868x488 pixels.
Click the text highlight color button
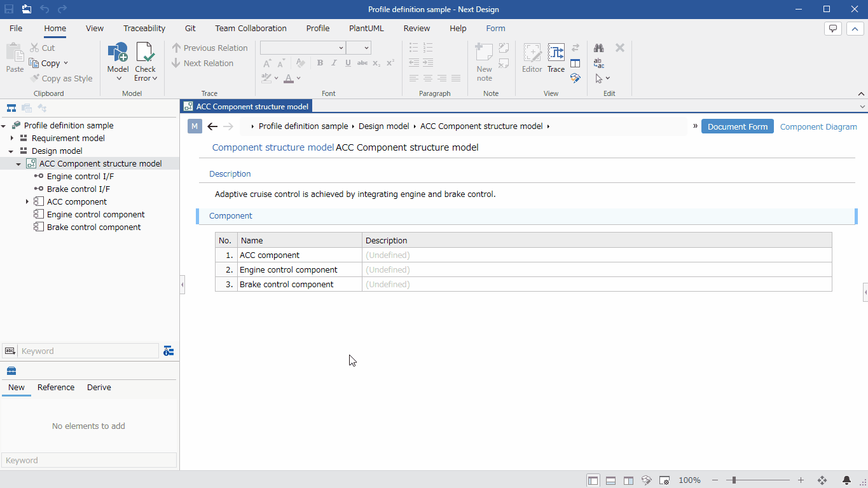point(266,78)
